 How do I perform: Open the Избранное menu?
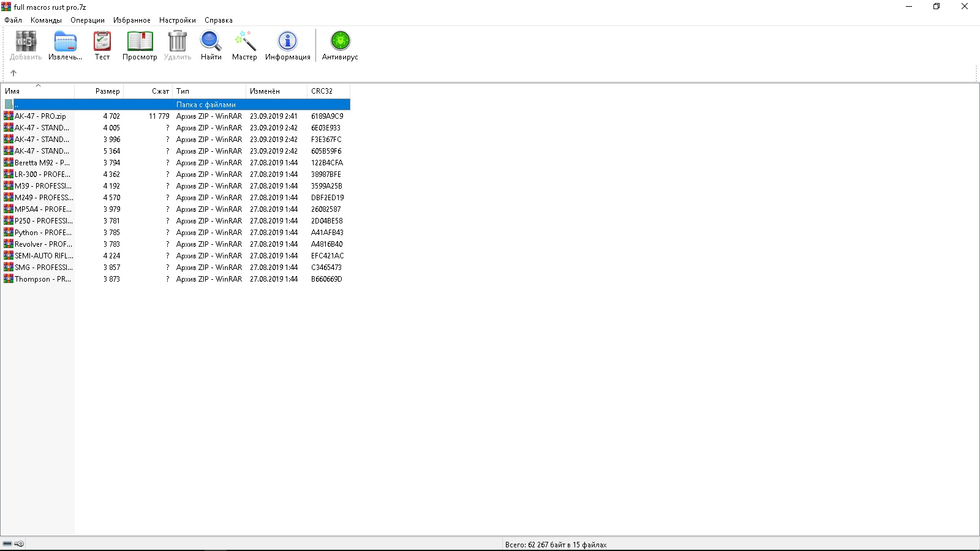point(132,20)
